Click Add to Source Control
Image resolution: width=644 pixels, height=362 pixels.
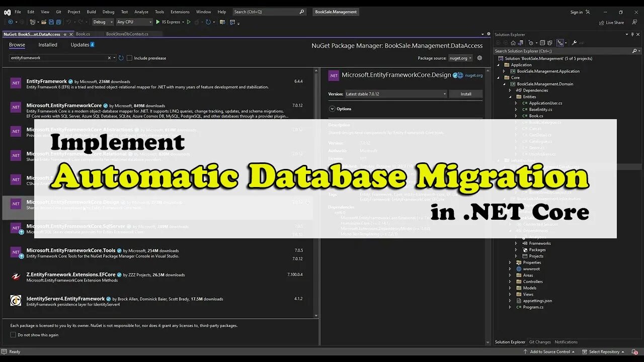548,352
